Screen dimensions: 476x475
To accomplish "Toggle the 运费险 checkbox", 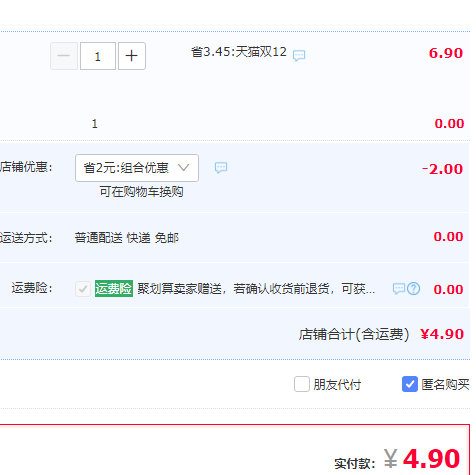I will 83,289.
